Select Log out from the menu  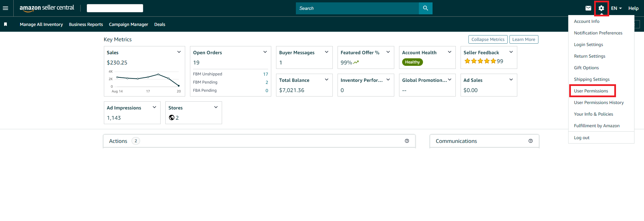tap(581, 138)
